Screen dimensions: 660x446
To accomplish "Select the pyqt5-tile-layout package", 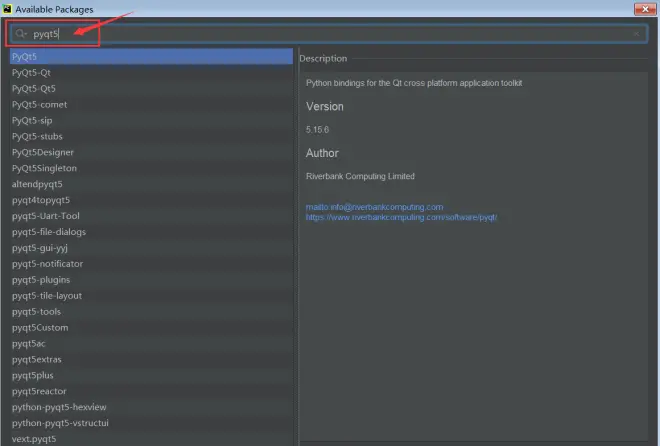I will tap(151, 296).
